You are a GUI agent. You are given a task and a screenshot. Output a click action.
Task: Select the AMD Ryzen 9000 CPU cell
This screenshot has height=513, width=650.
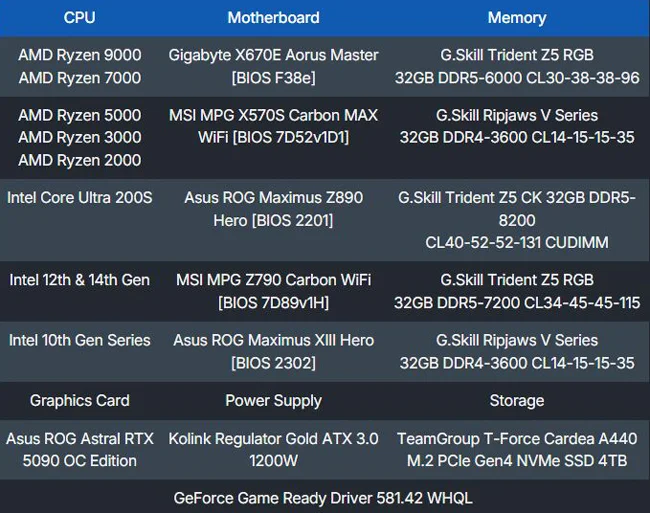coord(79,66)
